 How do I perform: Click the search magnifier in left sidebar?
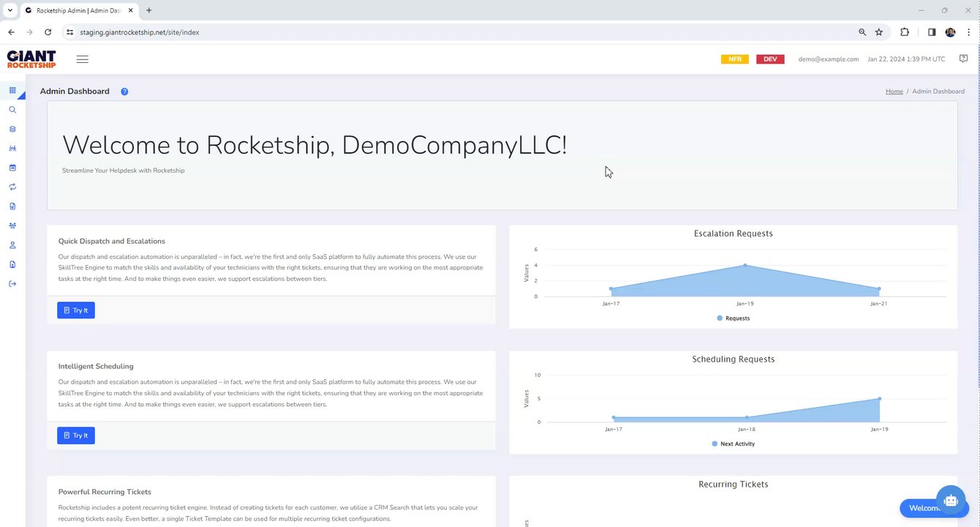coord(12,110)
